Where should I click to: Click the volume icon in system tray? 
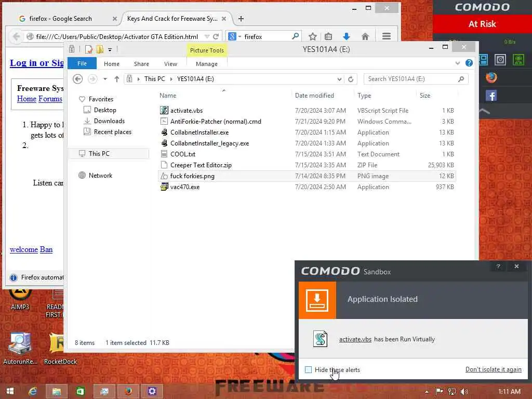pos(464,392)
